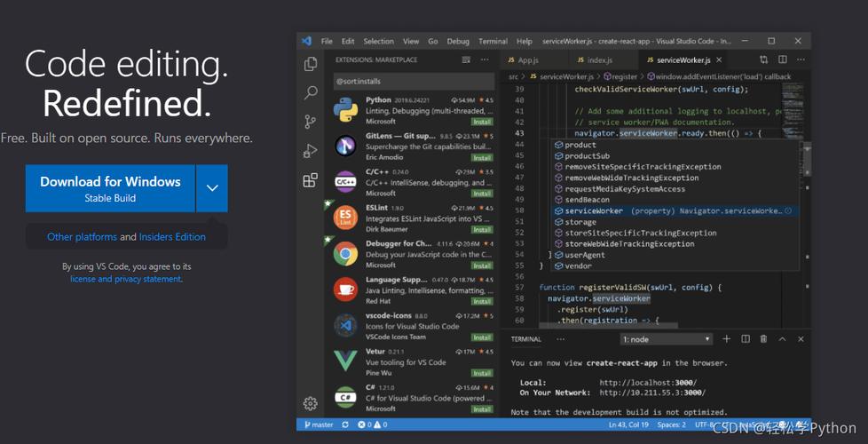Viewport: 868px width, 444px height.
Task: Install the GitLens extension
Action: 482,158
